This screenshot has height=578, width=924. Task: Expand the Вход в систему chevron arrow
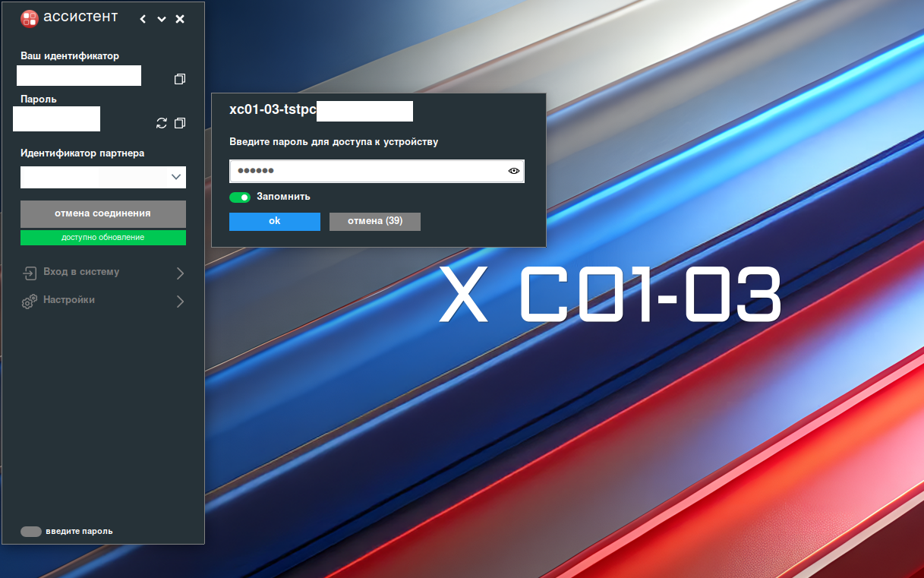[180, 273]
